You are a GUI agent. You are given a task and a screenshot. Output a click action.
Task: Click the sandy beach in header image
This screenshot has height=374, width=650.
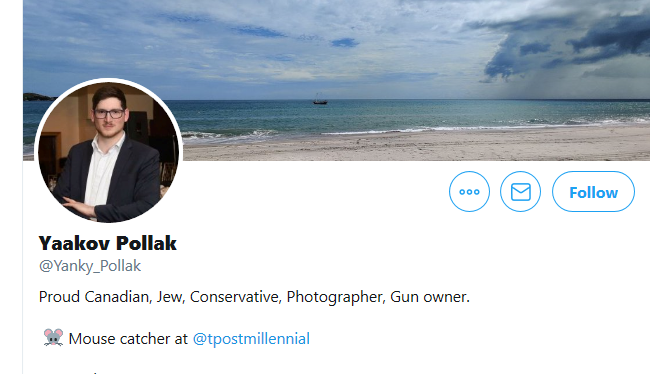pos(415,145)
